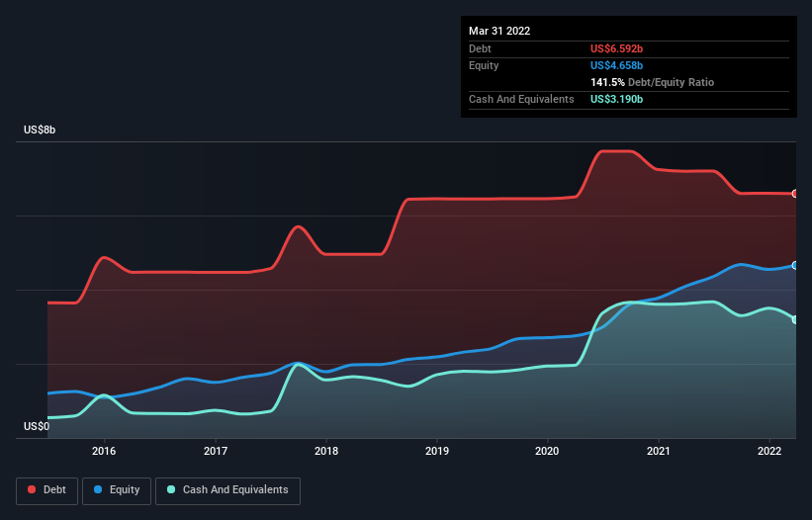This screenshot has height=520, width=812.
Task: Click the US$4.658b equity value
Action: click(616, 65)
